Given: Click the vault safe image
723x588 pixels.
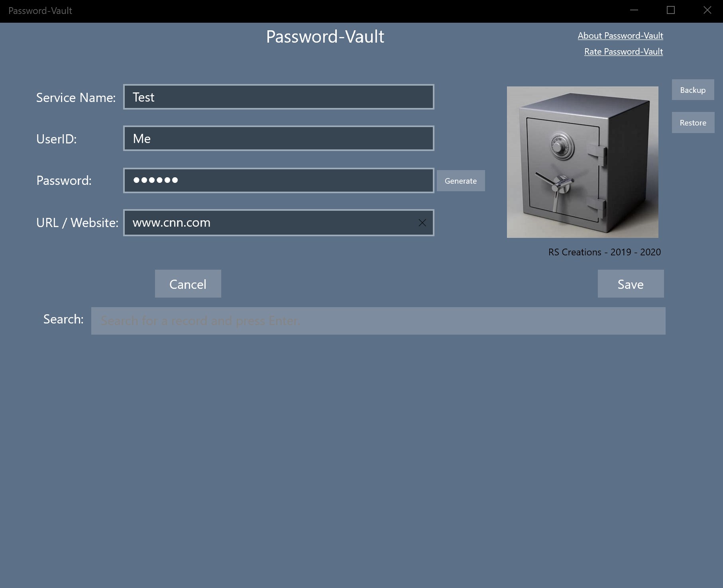Looking at the screenshot, I should tap(582, 162).
